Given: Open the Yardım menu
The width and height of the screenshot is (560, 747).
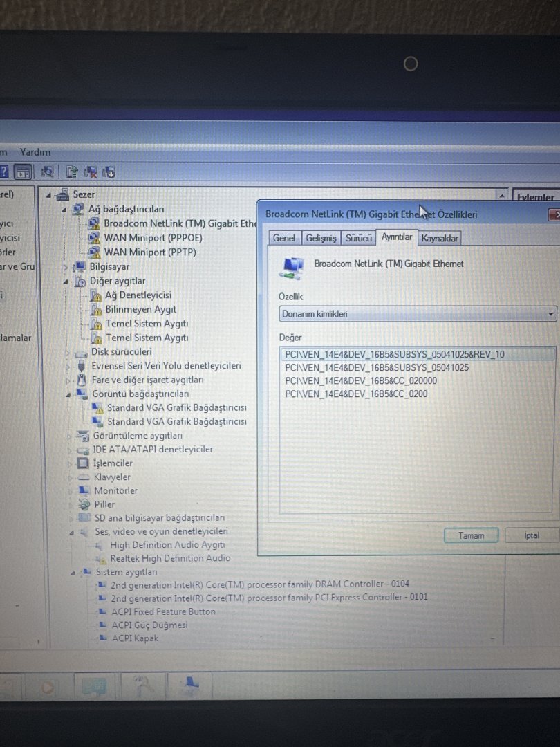Looking at the screenshot, I should [x=35, y=152].
